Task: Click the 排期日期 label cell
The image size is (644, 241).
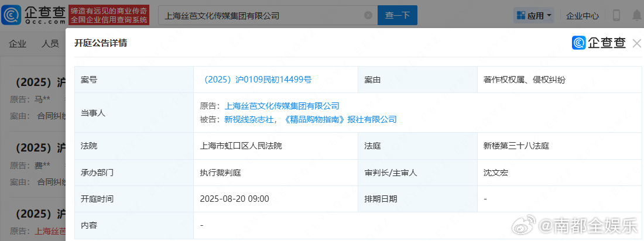Action: click(x=417, y=199)
